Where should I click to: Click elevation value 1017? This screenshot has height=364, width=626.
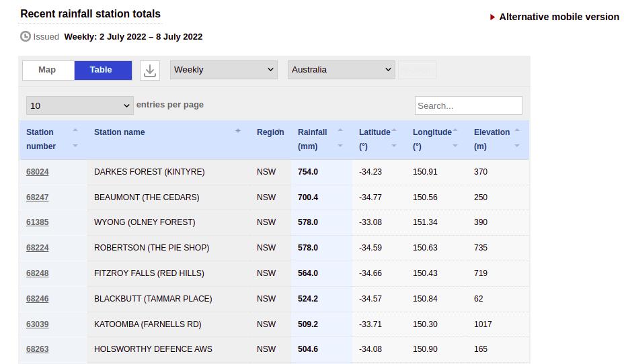(x=483, y=324)
